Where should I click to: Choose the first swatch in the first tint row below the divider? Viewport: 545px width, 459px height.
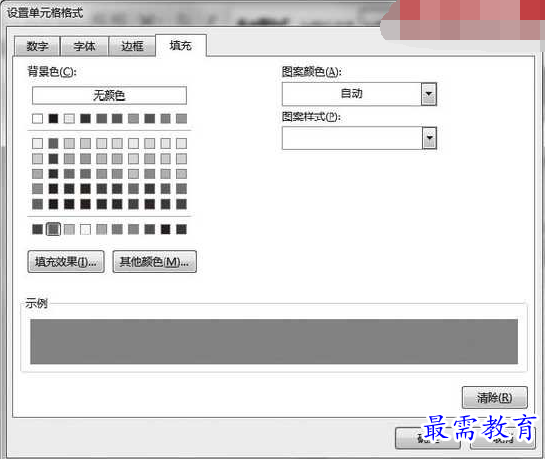coord(37,143)
